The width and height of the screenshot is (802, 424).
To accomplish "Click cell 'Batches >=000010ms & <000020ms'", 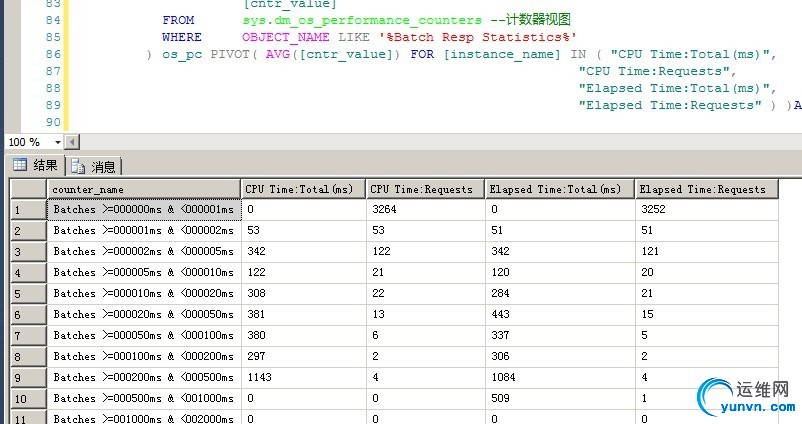I will click(x=144, y=293).
